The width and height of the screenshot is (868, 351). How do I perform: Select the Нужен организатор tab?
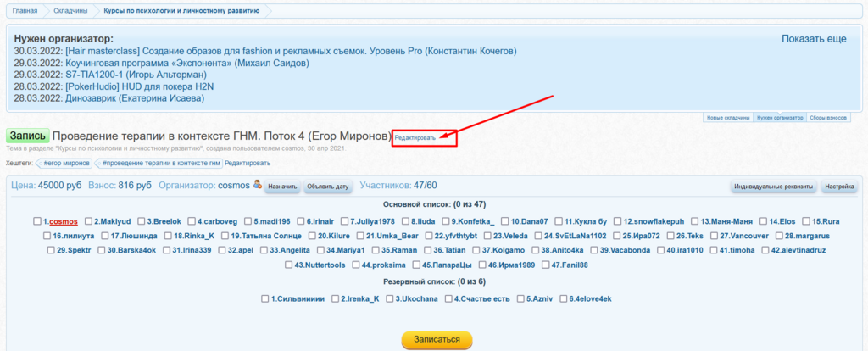(x=779, y=118)
